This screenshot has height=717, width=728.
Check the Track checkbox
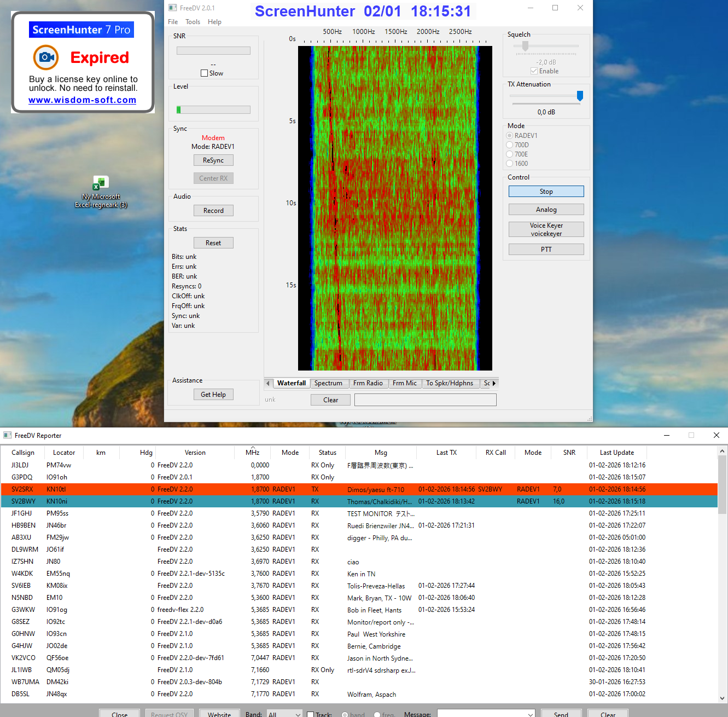coord(311,714)
